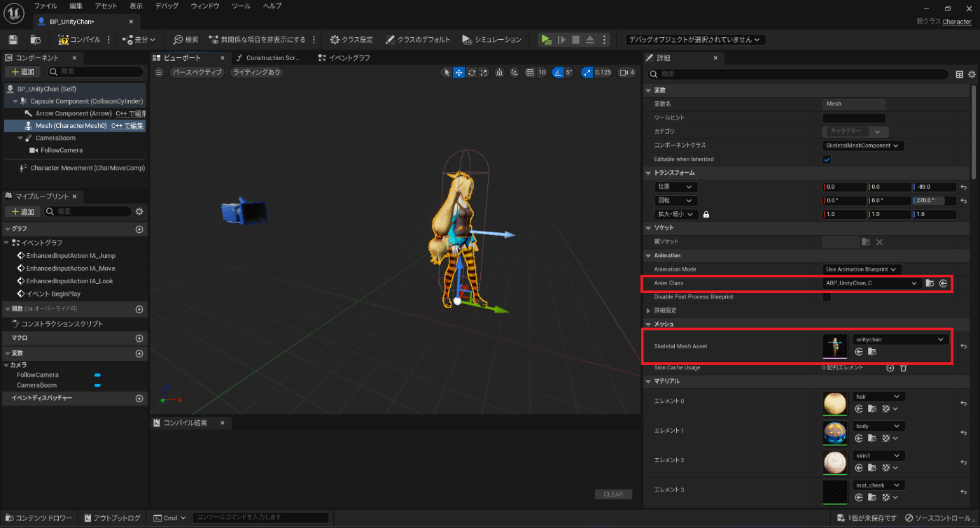Click the Stop playback square icon
The width and height of the screenshot is (980, 528).
tap(575, 40)
